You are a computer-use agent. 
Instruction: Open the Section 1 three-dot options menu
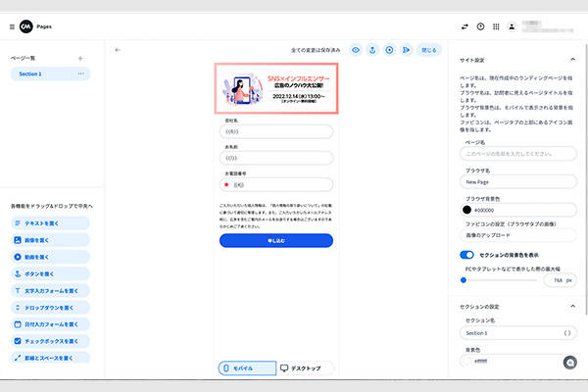(80, 74)
